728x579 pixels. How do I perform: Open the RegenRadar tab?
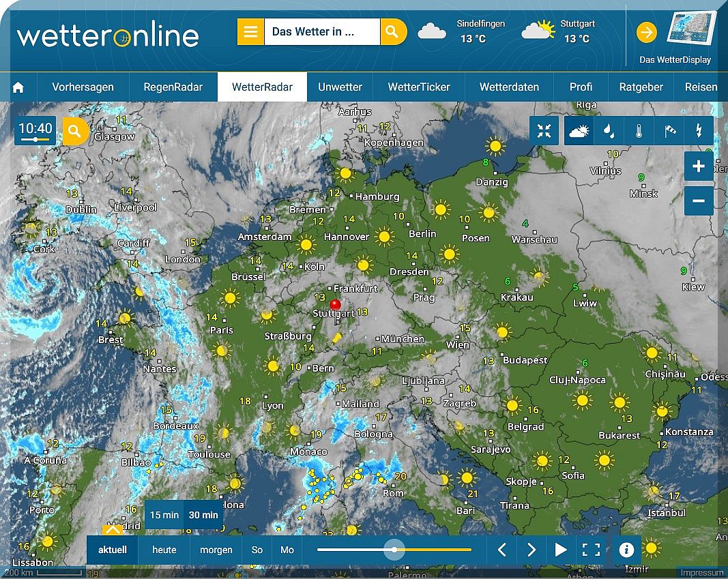click(172, 87)
